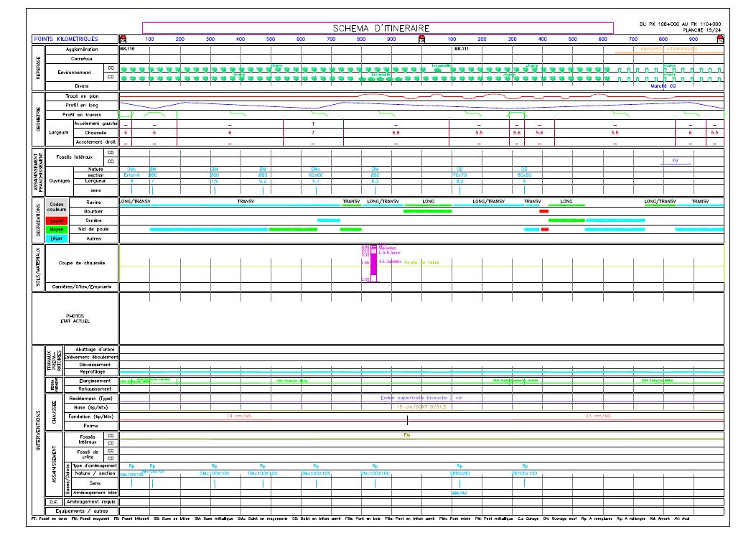Click the black tick mark in Fondation row
The image size is (756, 535).
tap(407, 421)
